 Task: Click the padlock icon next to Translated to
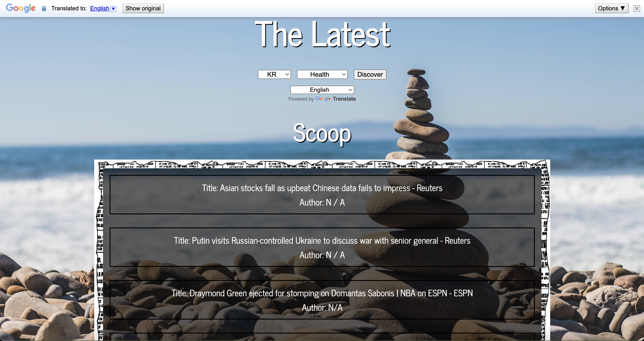[44, 9]
